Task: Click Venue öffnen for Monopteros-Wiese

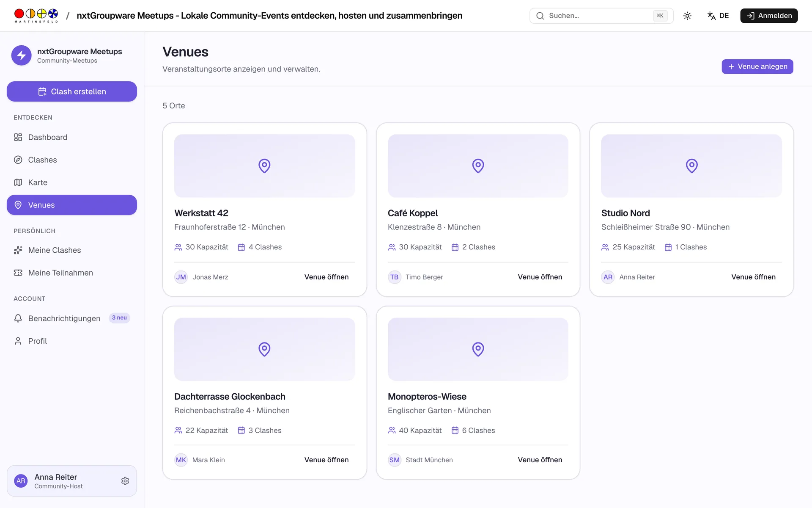Action: tap(540, 460)
